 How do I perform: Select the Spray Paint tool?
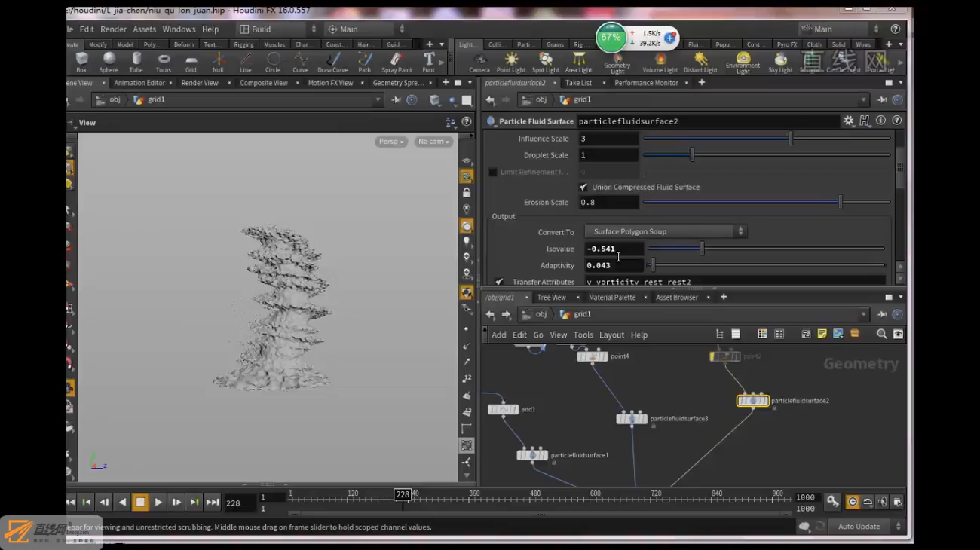[x=397, y=62]
